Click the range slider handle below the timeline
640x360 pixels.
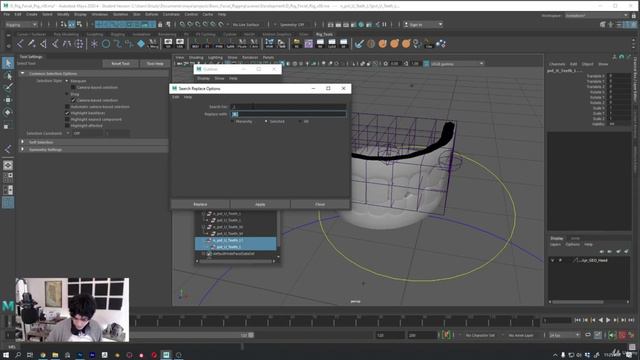point(251,335)
